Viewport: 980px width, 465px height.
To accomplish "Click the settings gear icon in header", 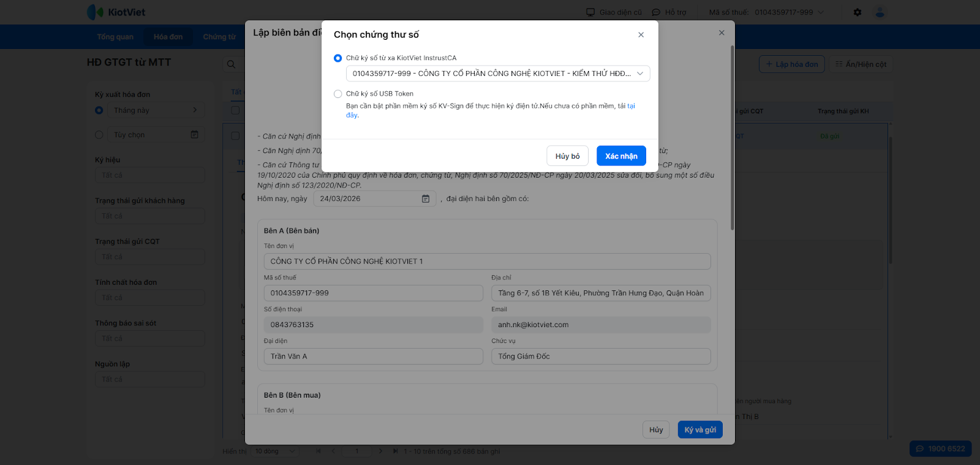I will click(x=858, y=12).
